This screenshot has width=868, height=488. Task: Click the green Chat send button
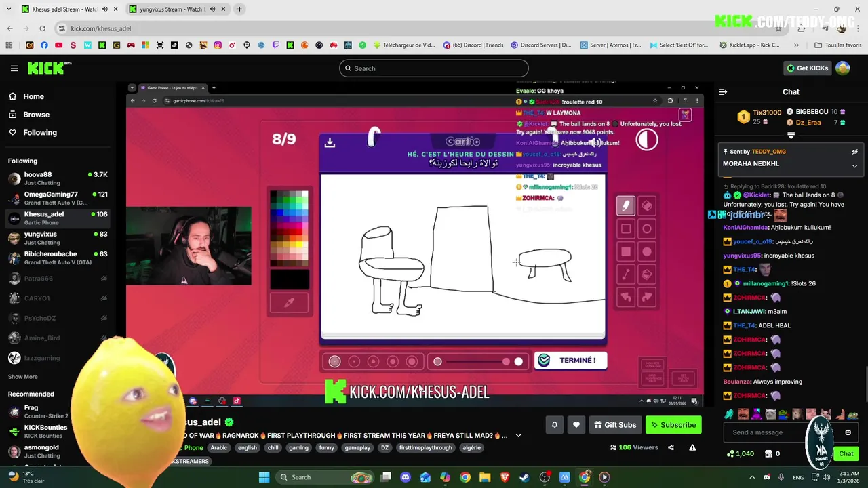coord(846,453)
